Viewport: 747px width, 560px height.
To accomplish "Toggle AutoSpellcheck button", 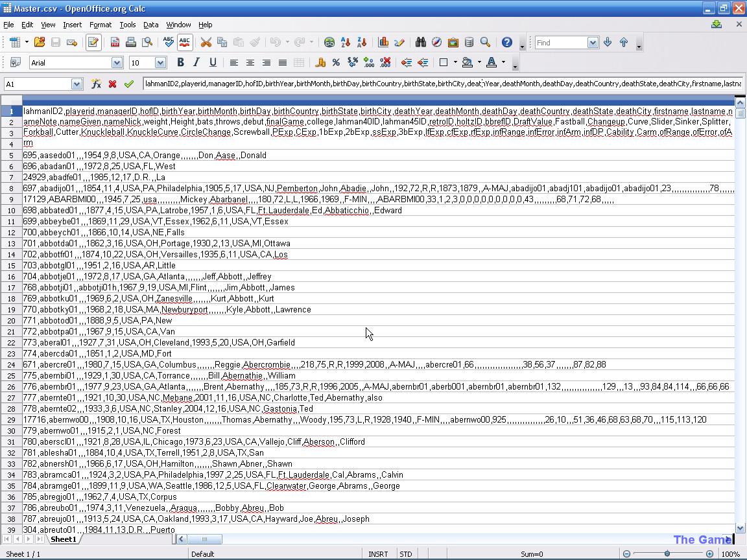I will click(x=185, y=42).
